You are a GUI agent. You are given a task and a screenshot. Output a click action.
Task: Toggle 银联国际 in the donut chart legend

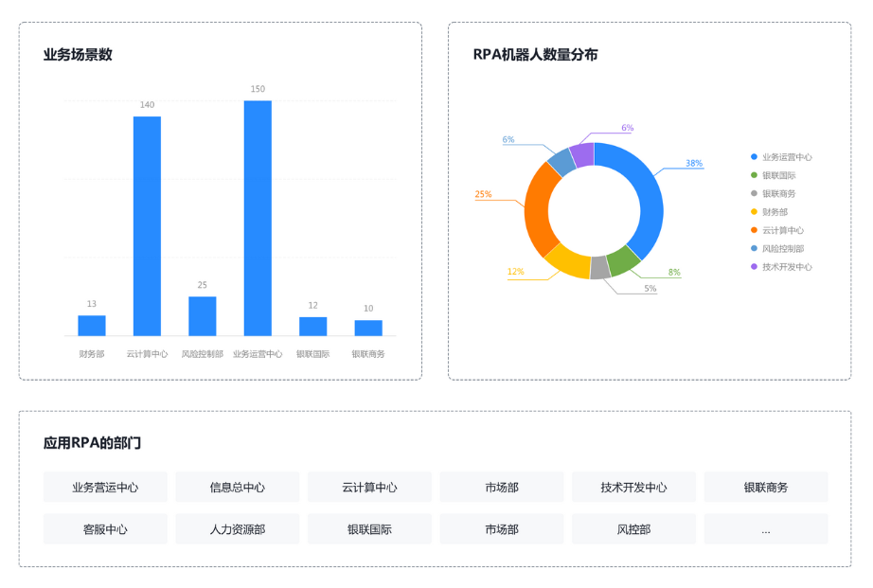(x=778, y=175)
